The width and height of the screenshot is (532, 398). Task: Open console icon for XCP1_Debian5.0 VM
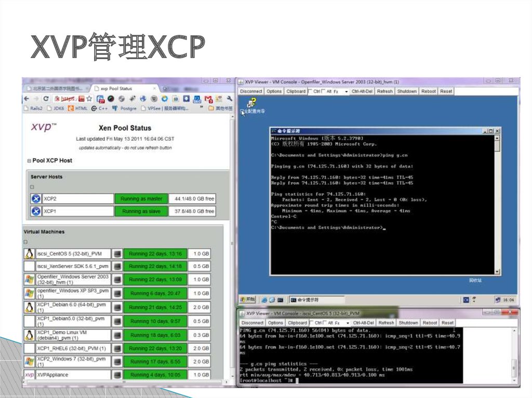(x=117, y=321)
